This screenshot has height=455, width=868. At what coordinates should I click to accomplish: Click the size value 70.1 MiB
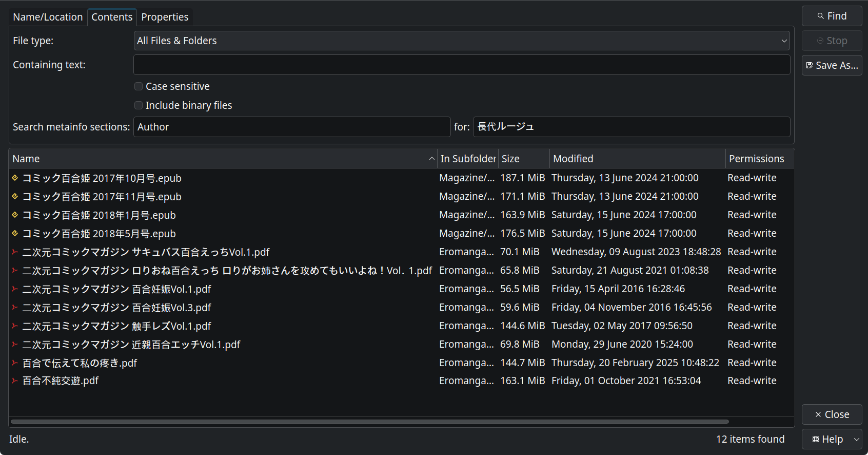pyautogui.click(x=520, y=252)
